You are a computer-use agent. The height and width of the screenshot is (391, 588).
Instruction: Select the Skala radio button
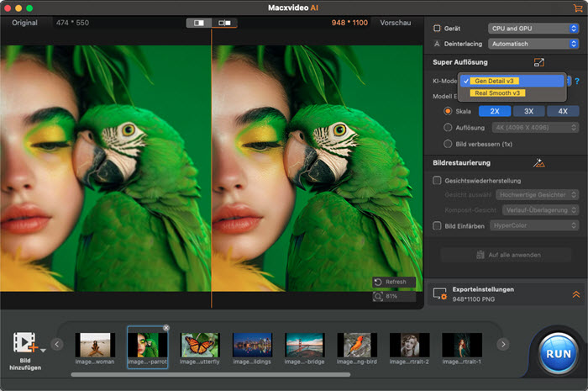(x=448, y=111)
